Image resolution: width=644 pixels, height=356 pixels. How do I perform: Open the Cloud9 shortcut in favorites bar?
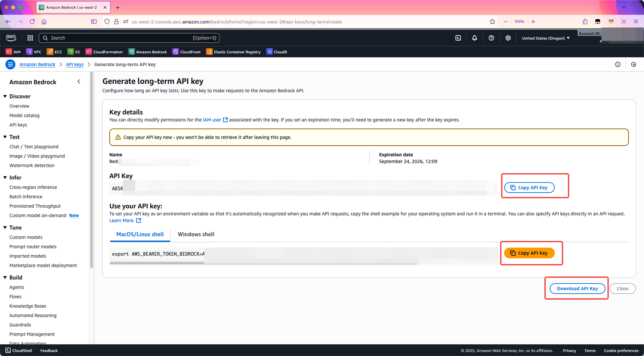click(277, 52)
